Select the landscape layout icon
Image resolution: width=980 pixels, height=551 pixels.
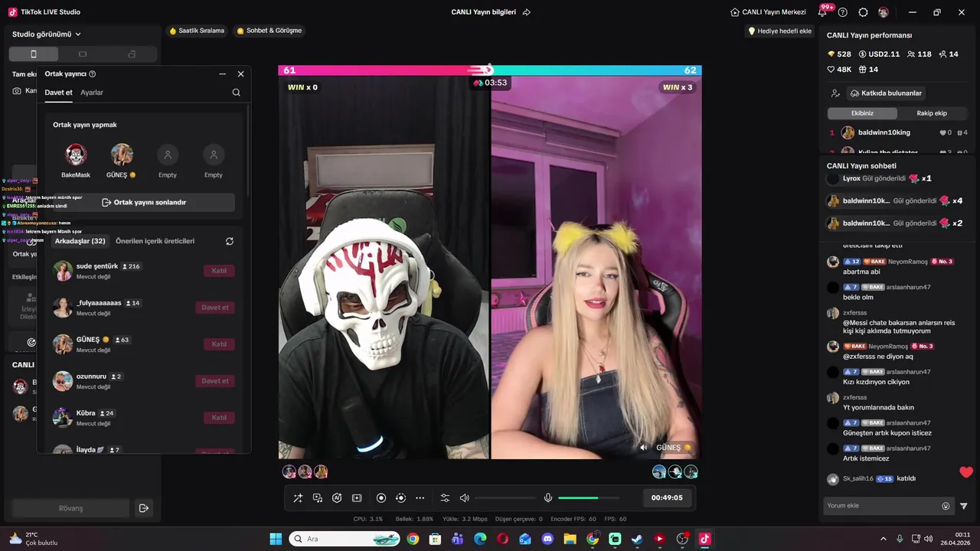coord(83,54)
